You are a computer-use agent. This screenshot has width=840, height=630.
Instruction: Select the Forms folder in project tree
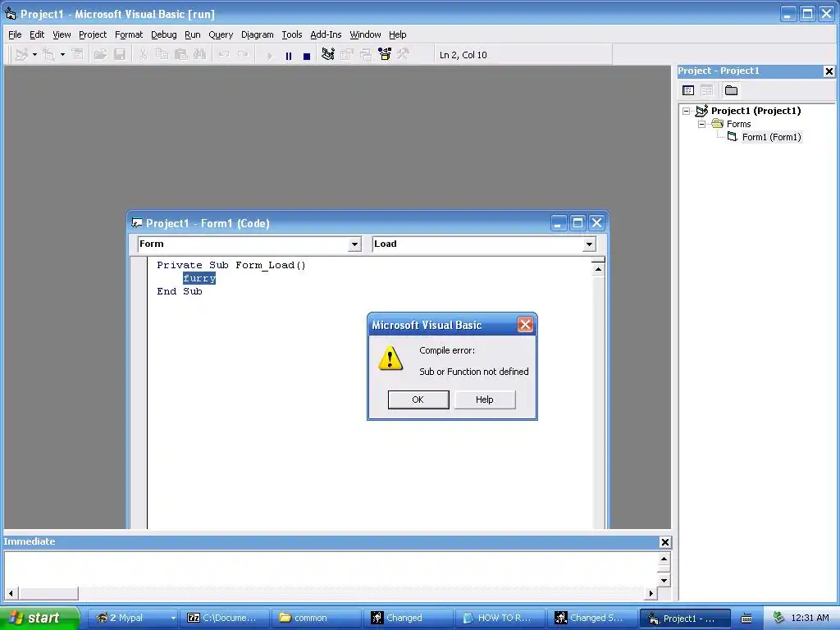(739, 125)
